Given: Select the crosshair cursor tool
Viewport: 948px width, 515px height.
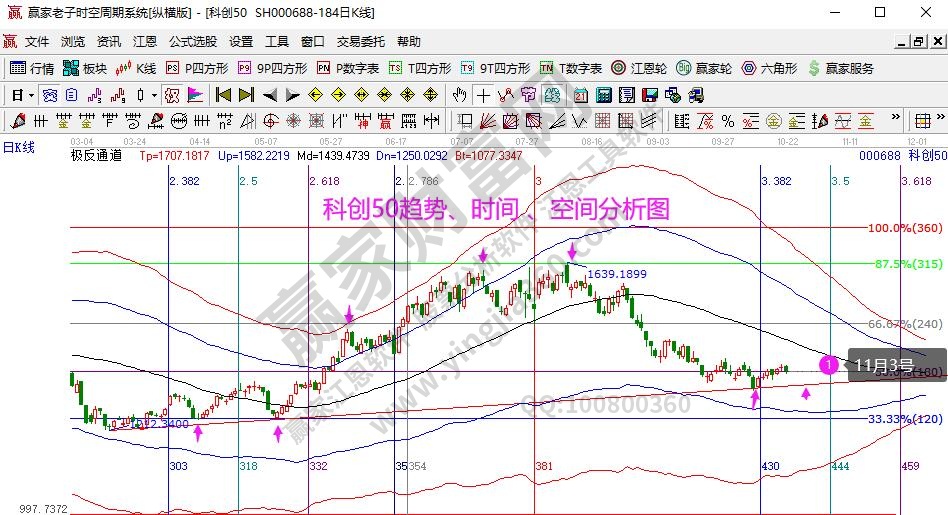Looking at the screenshot, I should 483,95.
